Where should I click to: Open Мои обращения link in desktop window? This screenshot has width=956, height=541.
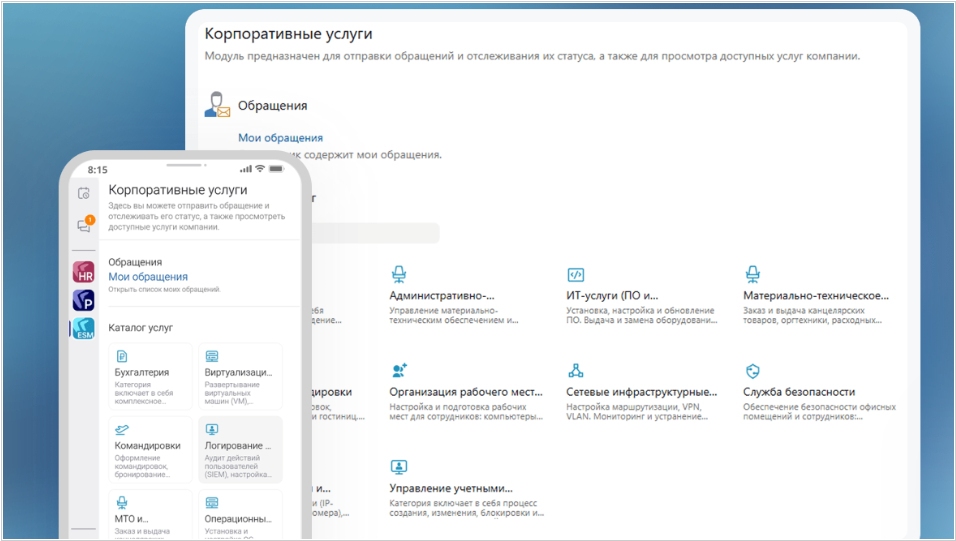(x=280, y=138)
